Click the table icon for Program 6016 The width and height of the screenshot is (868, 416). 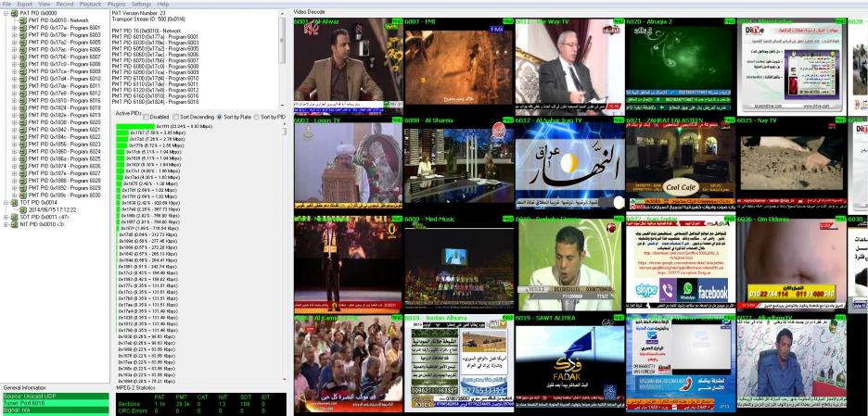tap(22, 101)
